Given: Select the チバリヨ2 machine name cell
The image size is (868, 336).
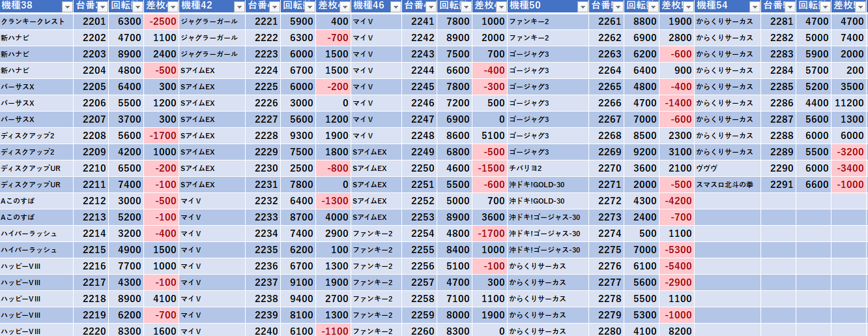Looking at the screenshot, I should [548, 168].
